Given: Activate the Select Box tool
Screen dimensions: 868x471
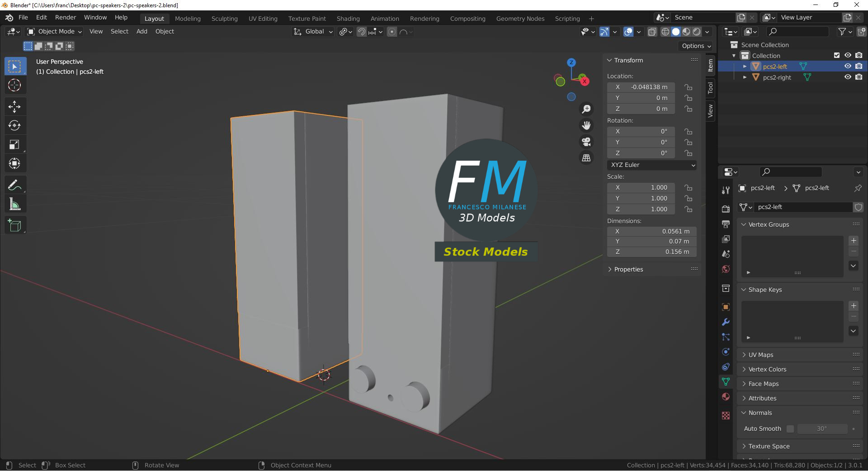Looking at the screenshot, I should click(14, 67).
